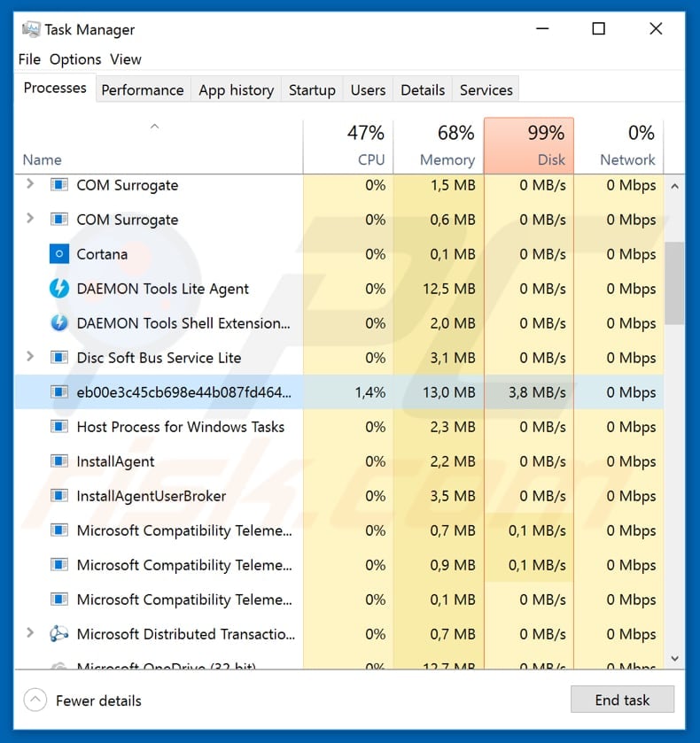Select the Processes tab
The height and width of the screenshot is (743, 700).
pos(55,88)
